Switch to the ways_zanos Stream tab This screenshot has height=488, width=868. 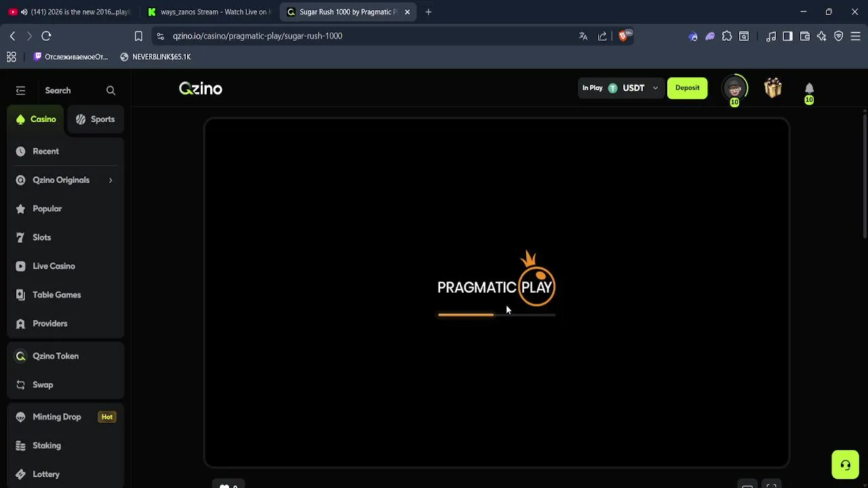(x=208, y=12)
